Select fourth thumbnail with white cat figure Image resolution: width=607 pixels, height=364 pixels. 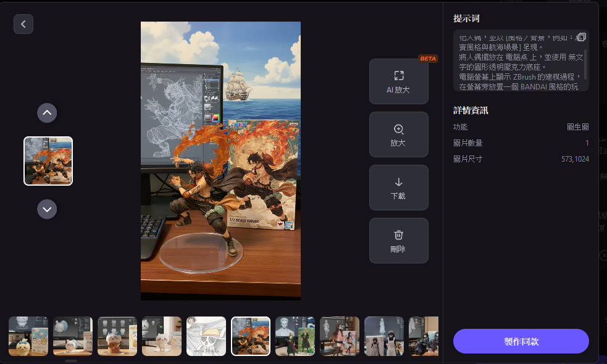pyautogui.click(x=162, y=336)
